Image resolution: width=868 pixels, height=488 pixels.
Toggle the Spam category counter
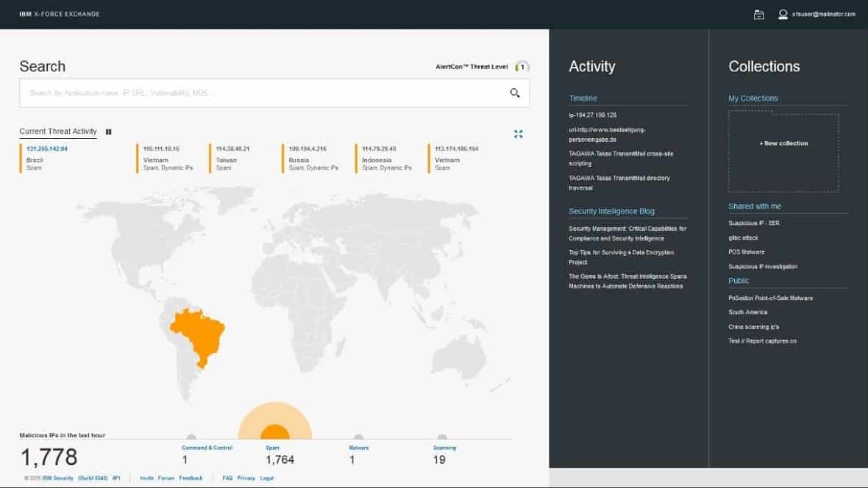coord(274,452)
